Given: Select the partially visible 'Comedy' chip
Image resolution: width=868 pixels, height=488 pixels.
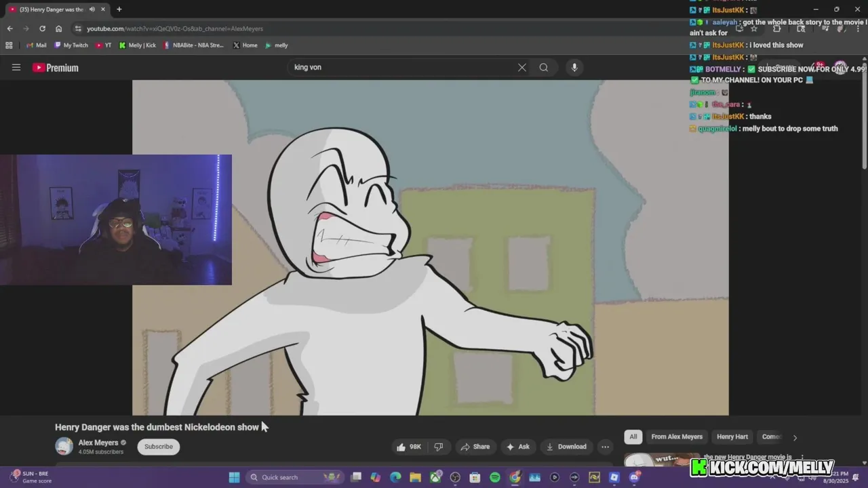Looking at the screenshot, I should tap(772, 436).
